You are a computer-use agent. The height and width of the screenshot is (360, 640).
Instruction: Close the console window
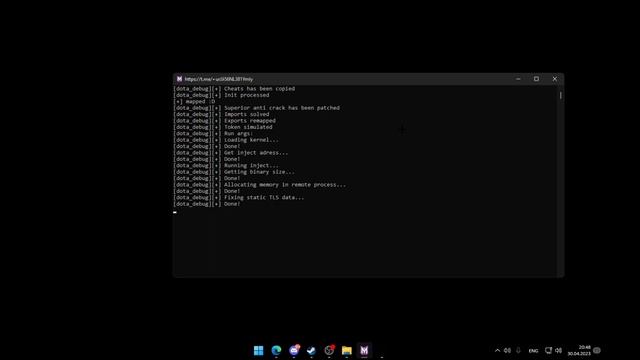(x=555, y=79)
